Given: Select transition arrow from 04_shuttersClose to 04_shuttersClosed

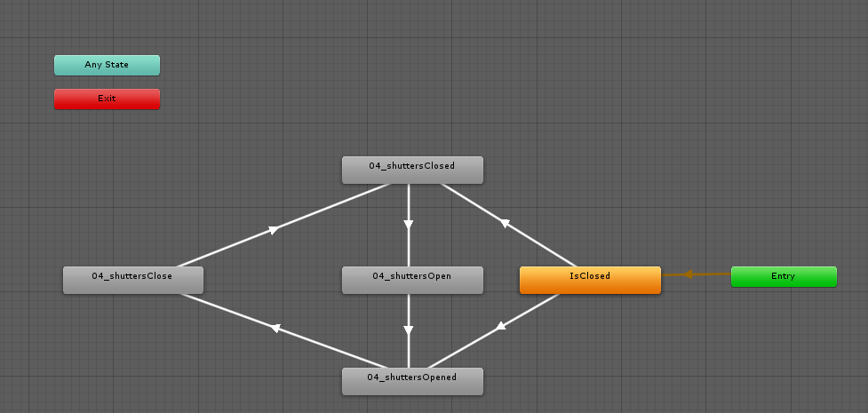Looking at the screenshot, I should (x=274, y=230).
